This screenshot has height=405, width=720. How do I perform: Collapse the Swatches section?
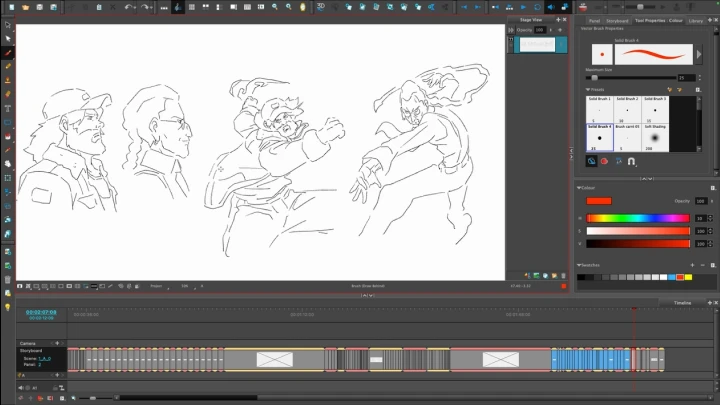pyautogui.click(x=579, y=265)
